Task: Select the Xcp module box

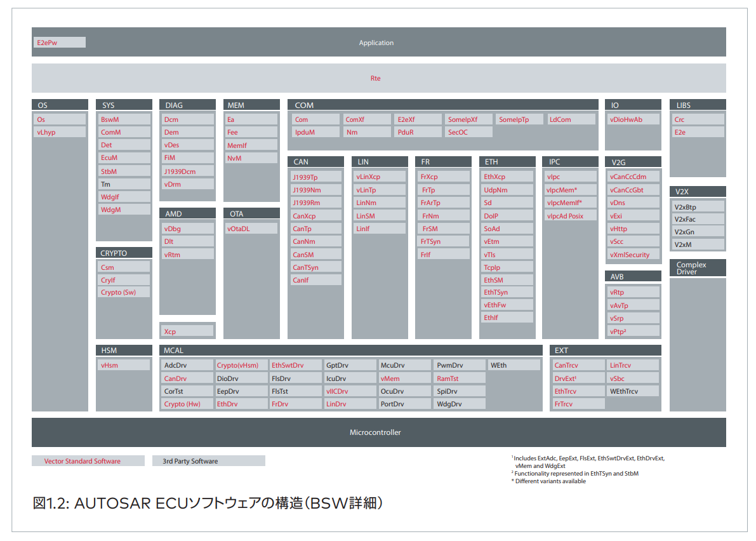Action: (x=187, y=331)
